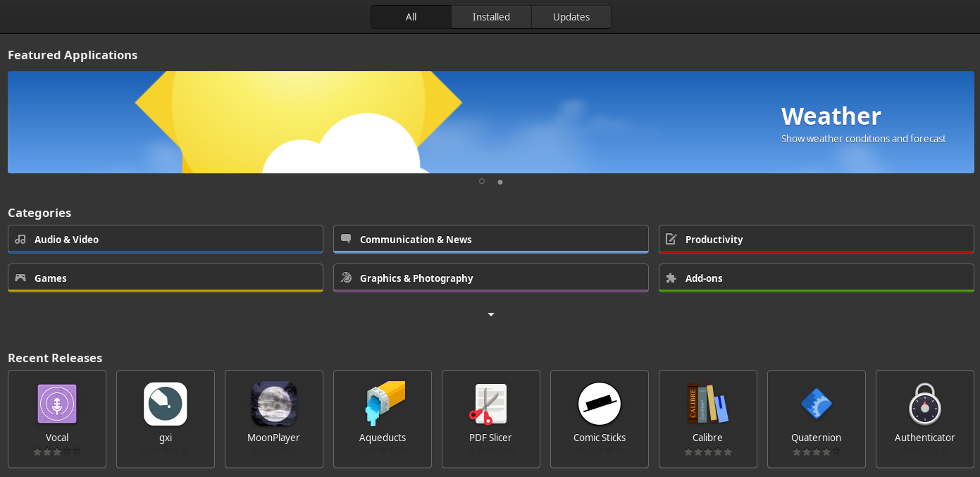Switch to the Updates tab

571,16
